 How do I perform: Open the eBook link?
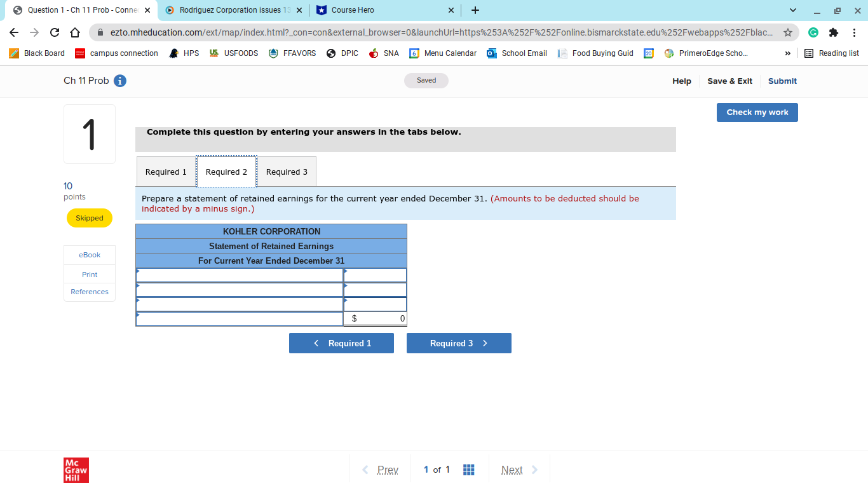pos(89,255)
